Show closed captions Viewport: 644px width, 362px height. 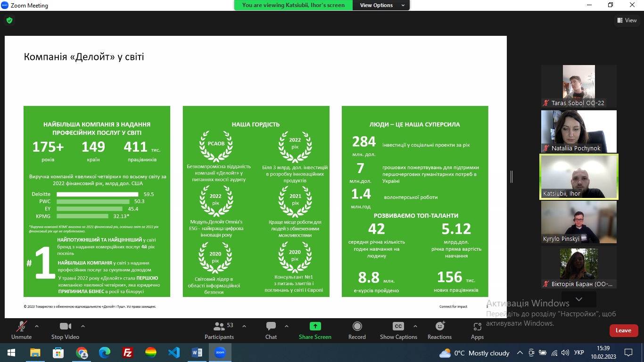(x=398, y=330)
